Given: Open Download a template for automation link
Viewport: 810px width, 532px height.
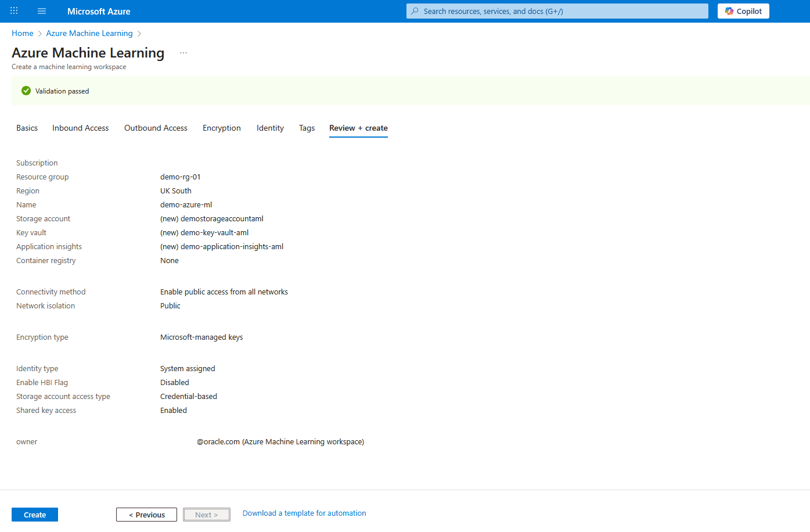Looking at the screenshot, I should tap(304, 513).
